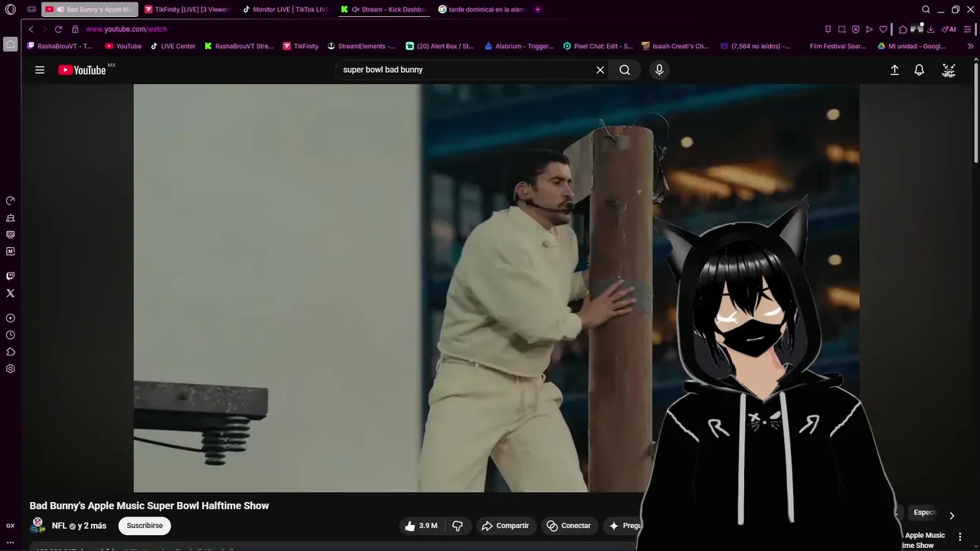The image size is (980, 551).
Task: Open a new tab with the plus button
Action: [x=537, y=9]
